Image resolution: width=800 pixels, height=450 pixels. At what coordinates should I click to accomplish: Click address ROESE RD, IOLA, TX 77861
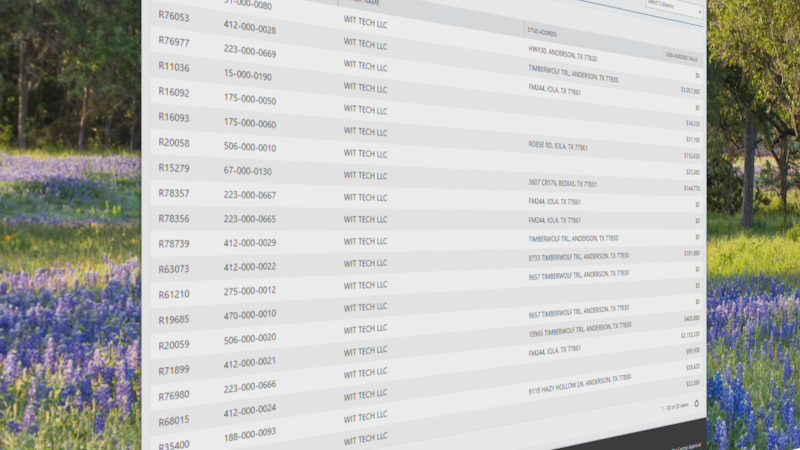tap(558, 145)
